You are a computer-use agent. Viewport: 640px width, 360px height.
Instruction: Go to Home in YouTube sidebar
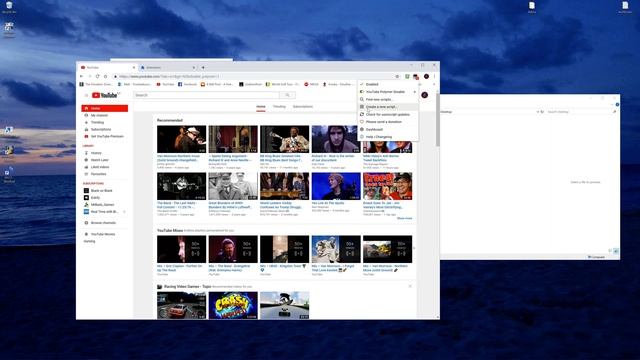click(105, 108)
